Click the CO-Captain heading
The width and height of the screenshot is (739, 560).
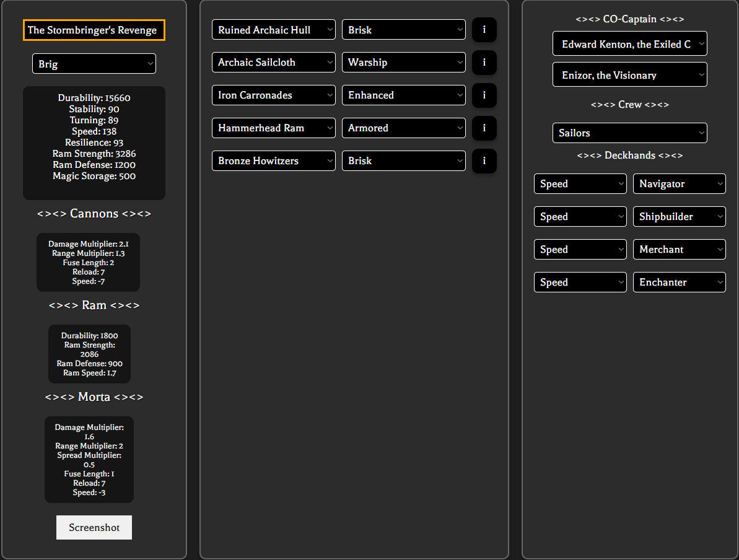click(x=630, y=19)
